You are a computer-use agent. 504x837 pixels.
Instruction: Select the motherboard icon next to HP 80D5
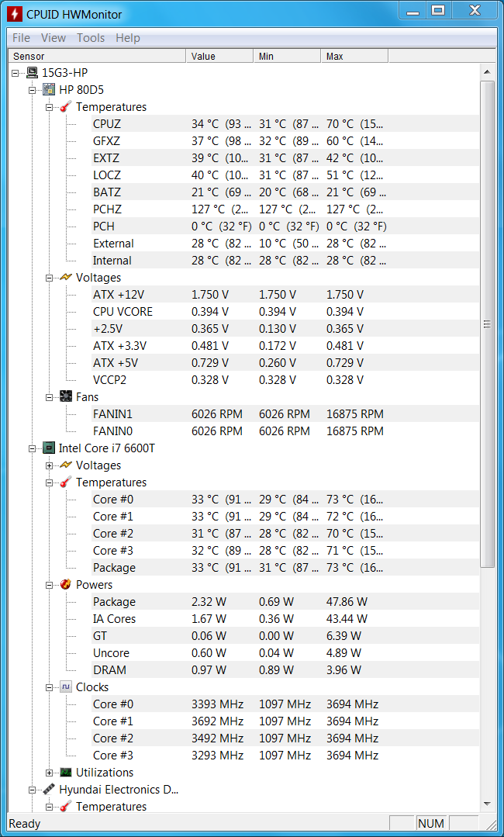click(x=49, y=90)
